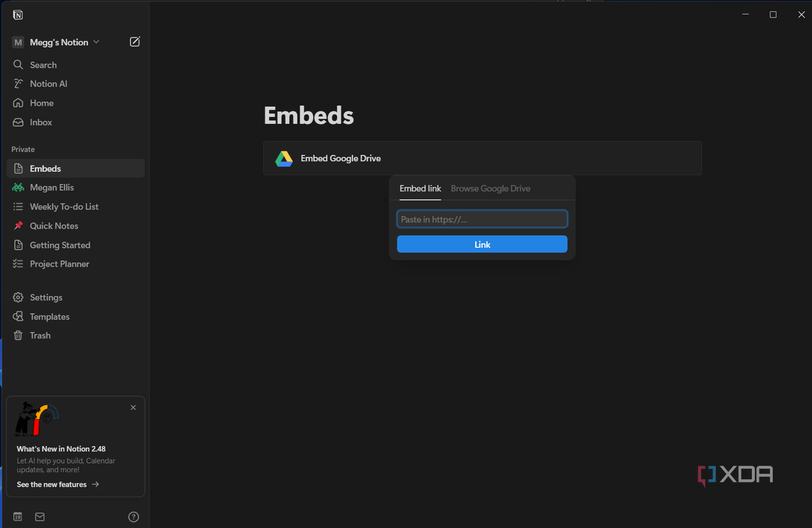Click the blue Link button
Viewport: 812px width, 528px height.
(x=482, y=245)
